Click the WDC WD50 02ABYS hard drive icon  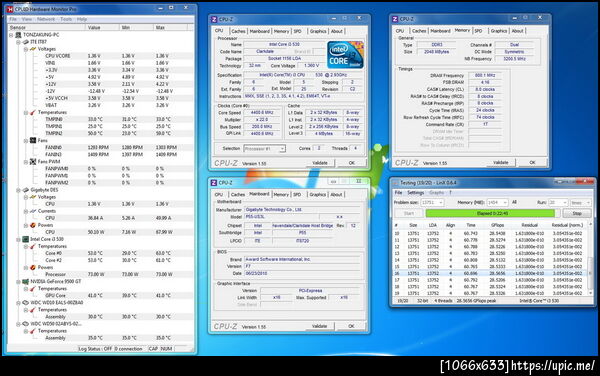point(26,324)
